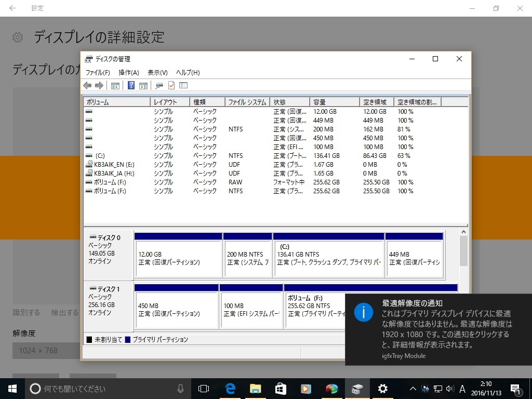Screen dimensions: 532x399
Task: Click the Back arrow in Disk Management toolbar
Action: click(x=87, y=86)
